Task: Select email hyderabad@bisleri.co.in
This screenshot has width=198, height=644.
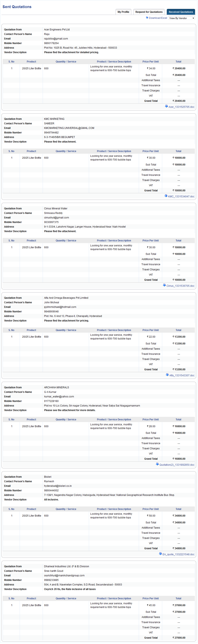Action: point(58,486)
